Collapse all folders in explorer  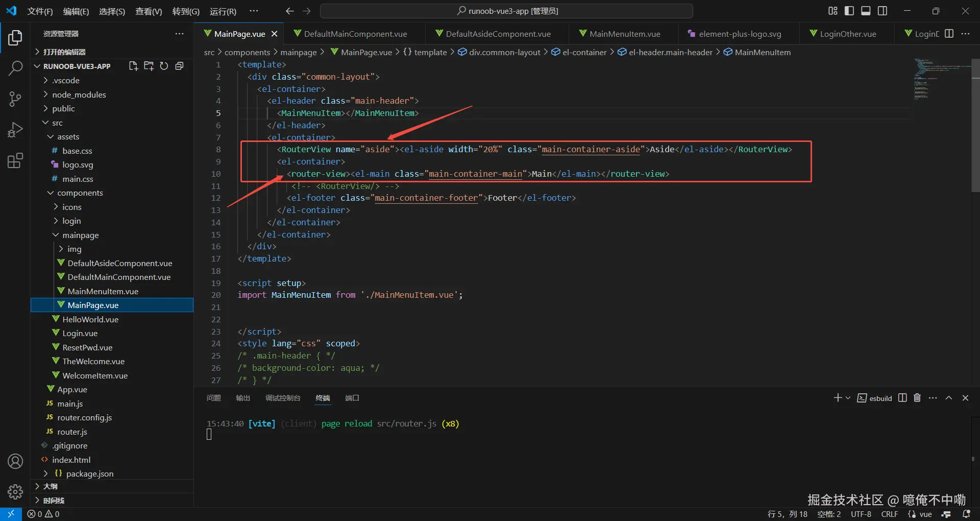point(179,66)
